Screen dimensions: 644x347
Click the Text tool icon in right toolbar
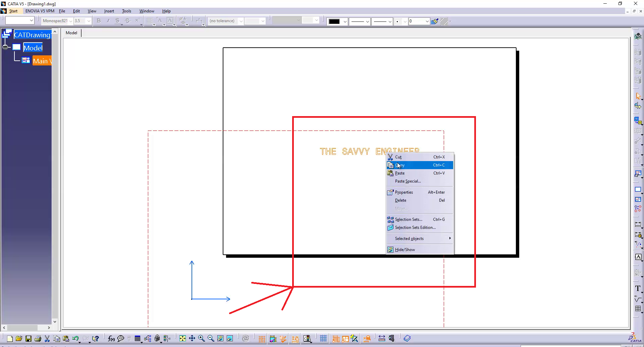click(x=638, y=289)
